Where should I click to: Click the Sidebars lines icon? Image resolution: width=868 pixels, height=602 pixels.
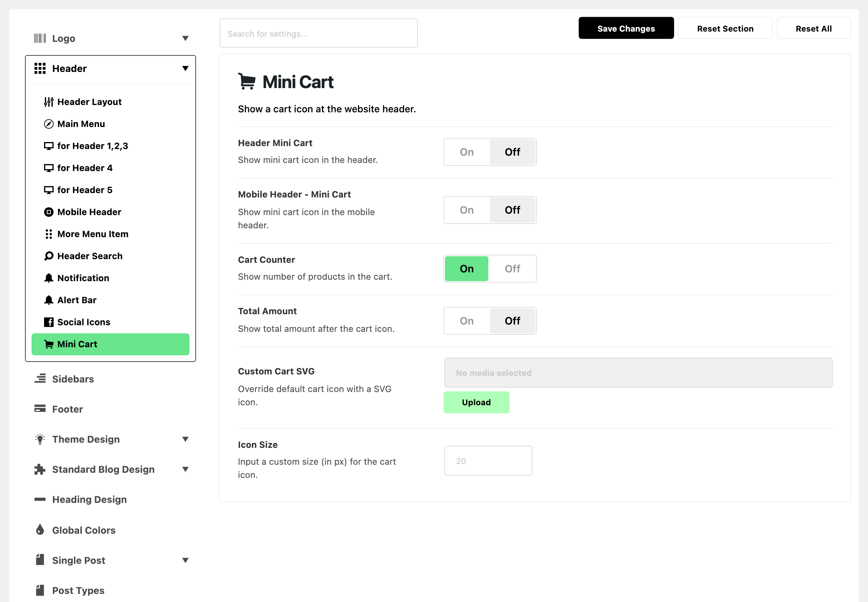(40, 378)
